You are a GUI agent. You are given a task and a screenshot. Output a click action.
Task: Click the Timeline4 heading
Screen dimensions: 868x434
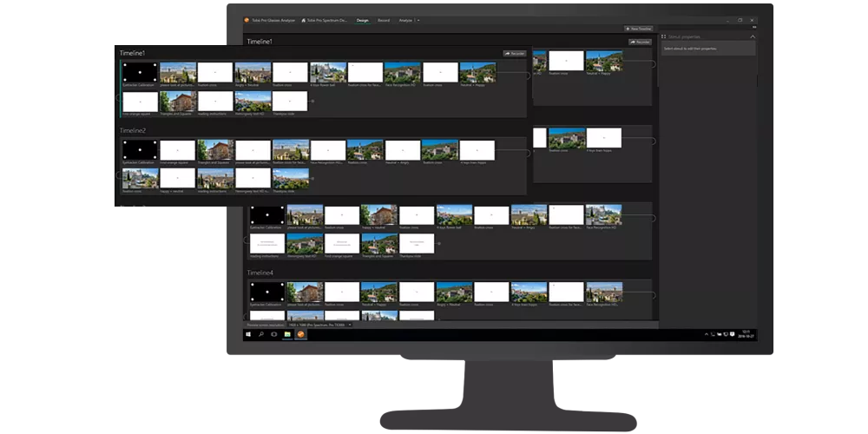[260, 273]
